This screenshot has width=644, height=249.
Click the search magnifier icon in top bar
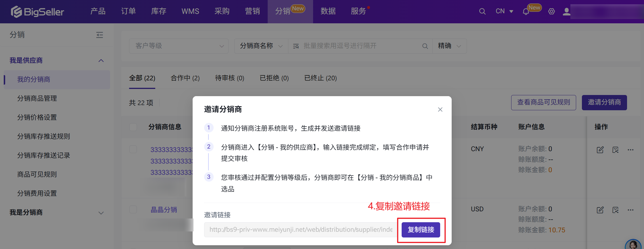point(482,12)
